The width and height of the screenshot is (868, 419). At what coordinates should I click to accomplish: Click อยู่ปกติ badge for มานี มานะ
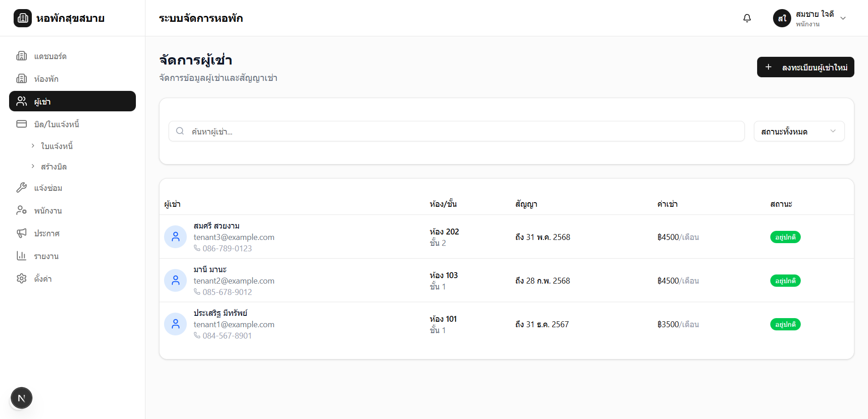point(785,281)
